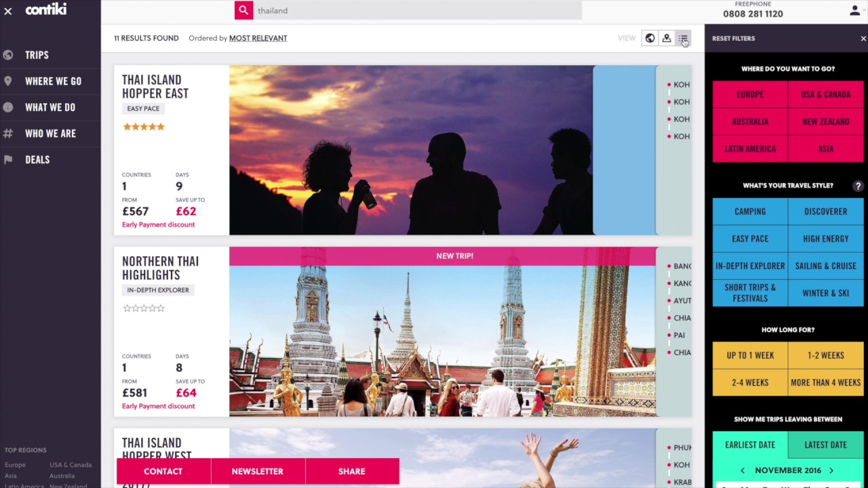Toggle the New Zealand filter
The image size is (868, 488).
tap(826, 122)
